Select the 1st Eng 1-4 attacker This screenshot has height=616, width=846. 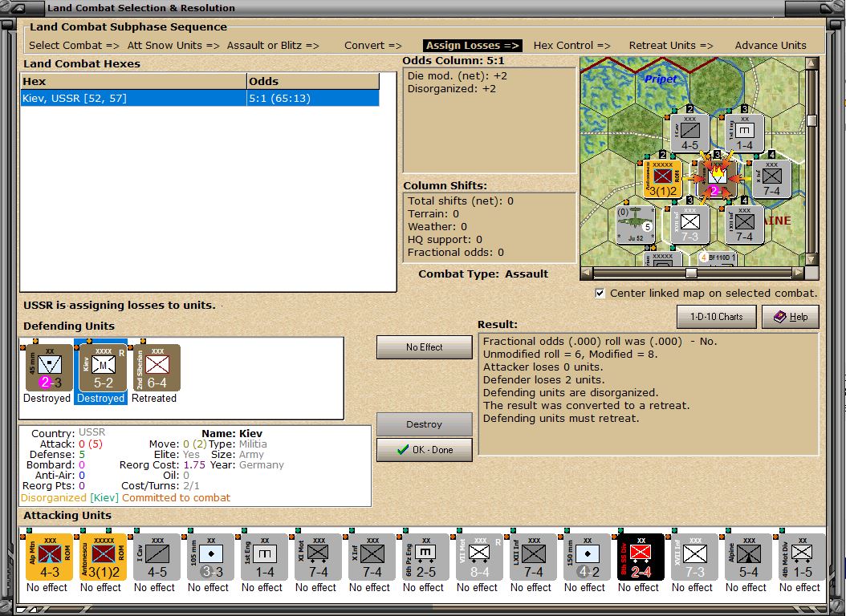click(264, 557)
